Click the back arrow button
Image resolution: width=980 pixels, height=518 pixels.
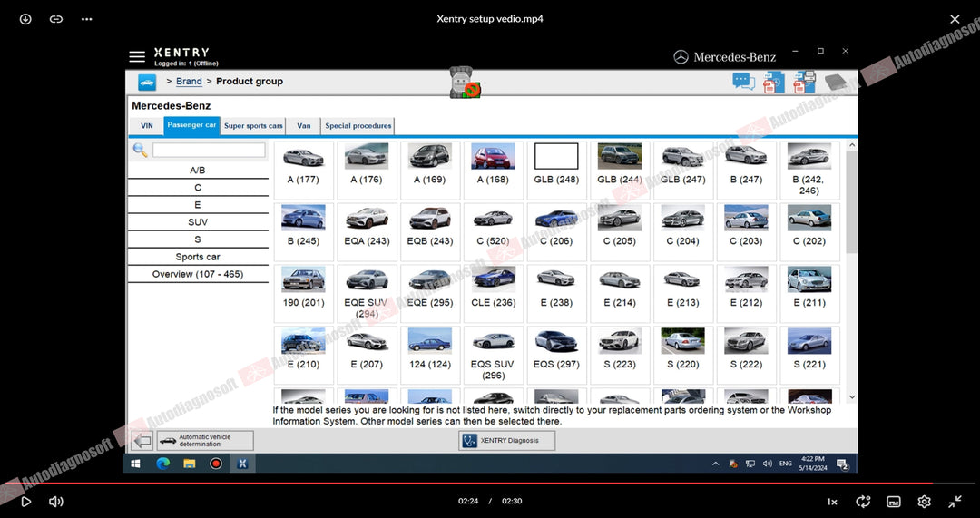(142, 441)
